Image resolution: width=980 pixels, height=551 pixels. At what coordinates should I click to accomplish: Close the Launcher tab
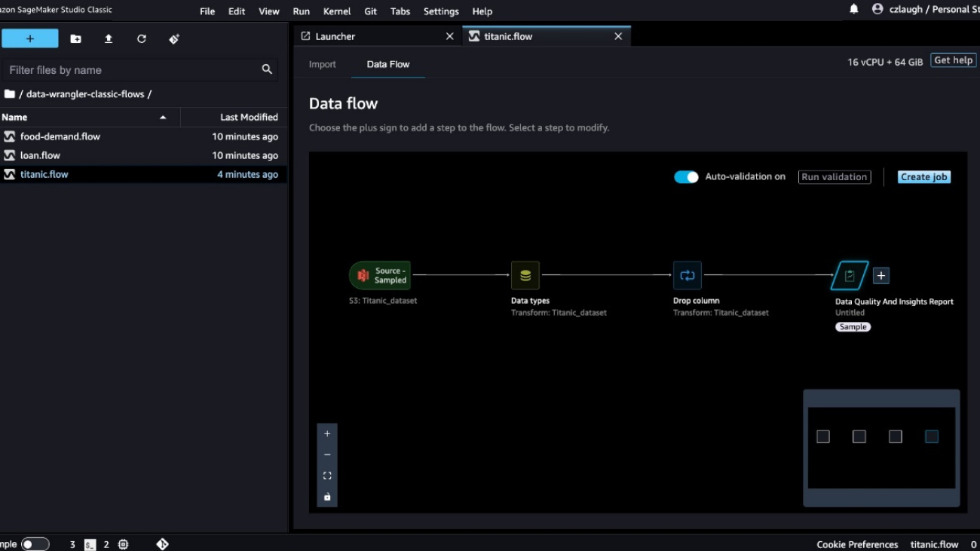(450, 36)
